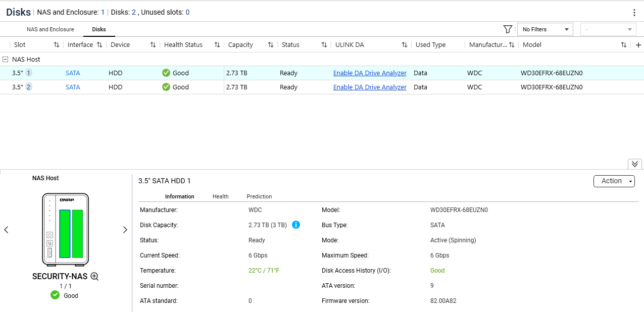
Task: Sort by Capacity column sort icon
Action: tap(270, 45)
